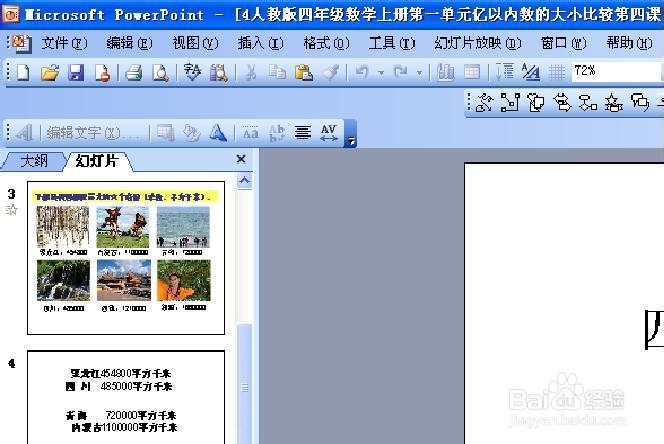Open Print Preview magnifier icon
This screenshot has width=664, height=444.
[x=160, y=72]
